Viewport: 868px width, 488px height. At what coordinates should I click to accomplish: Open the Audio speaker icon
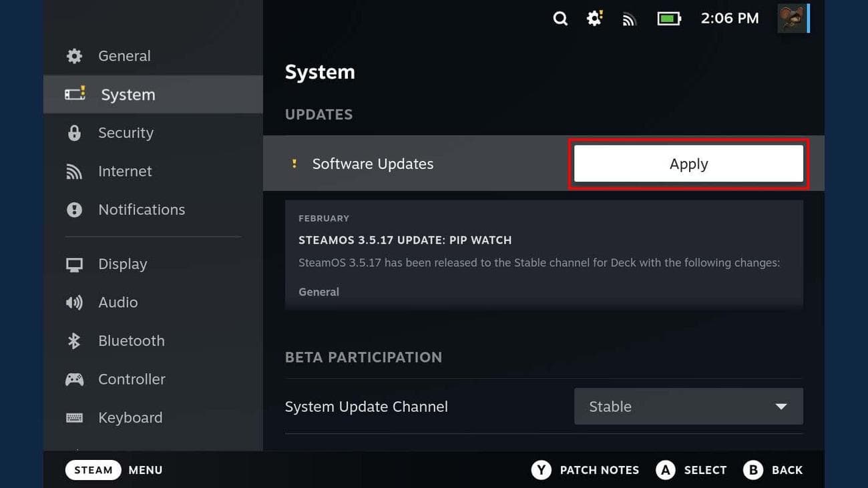73,302
